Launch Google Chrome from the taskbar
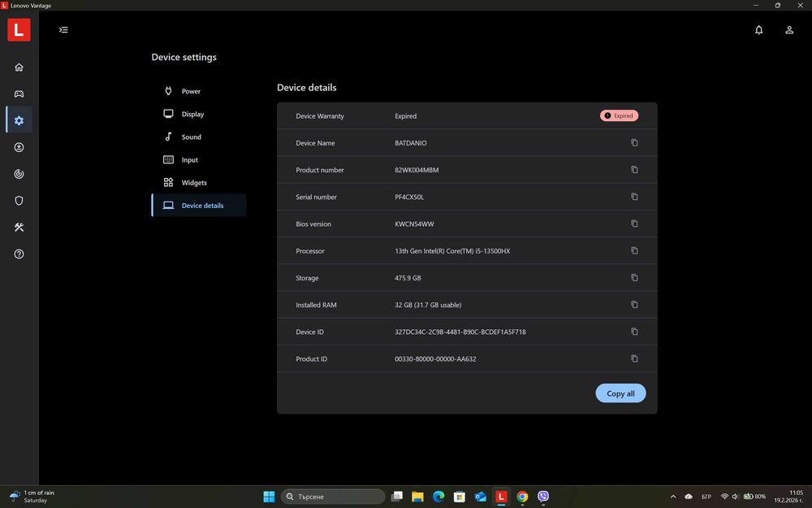The height and width of the screenshot is (508, 812). (522, 497)
